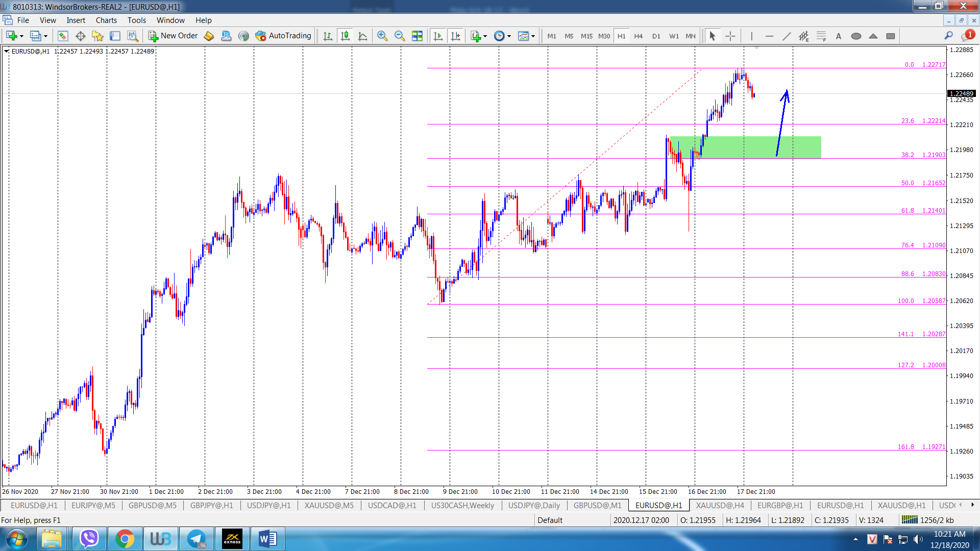Click the EURUSD@,H1 chart header triangle
The height and width of the screenshot is (551, 980).
coord(6,51)
